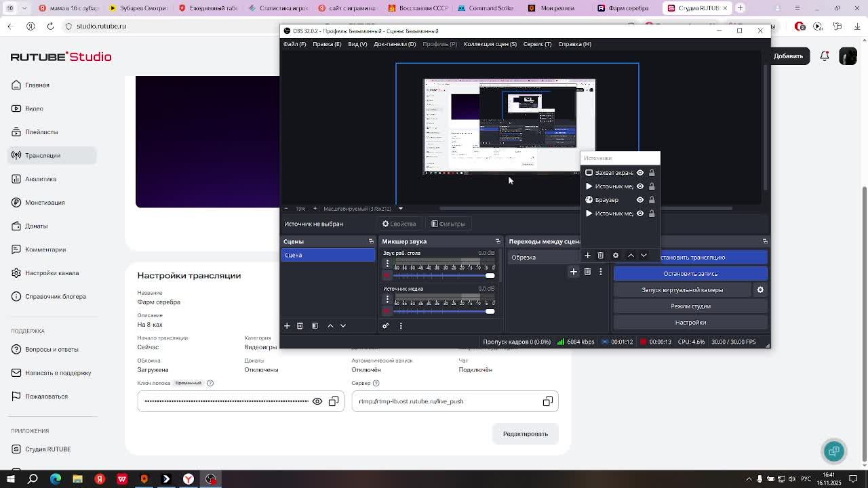Open scene filters icon in Scenes panel
Screen dimensions: 868x488
(315, 326)
